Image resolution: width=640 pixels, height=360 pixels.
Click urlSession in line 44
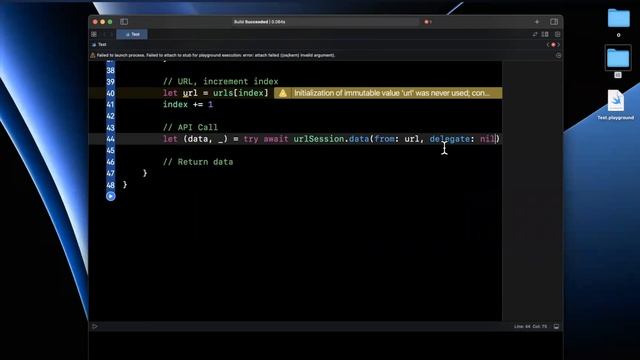click(319, 139)
